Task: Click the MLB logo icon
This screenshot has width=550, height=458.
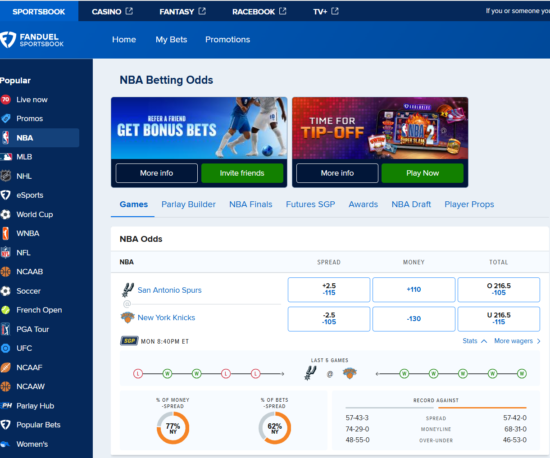Action: click(x=6, y=157)
